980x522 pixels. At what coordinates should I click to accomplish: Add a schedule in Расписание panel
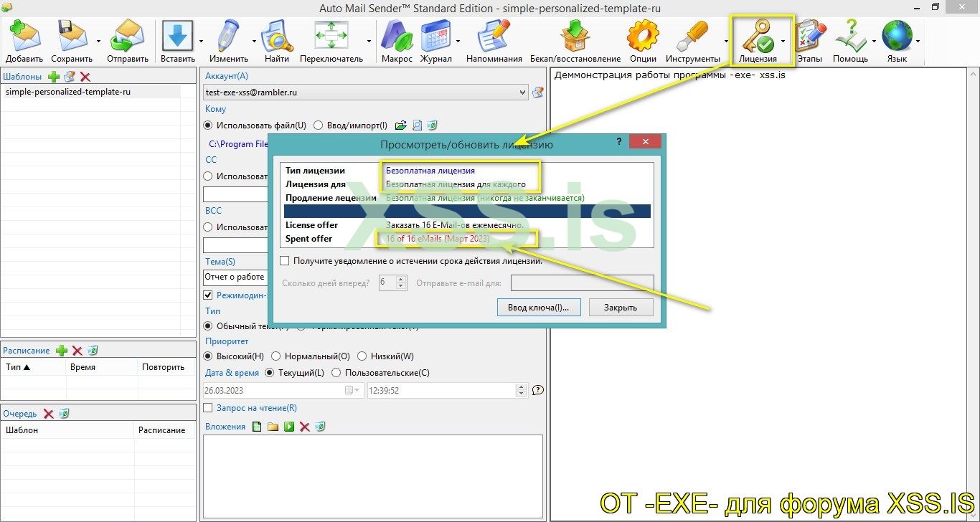pos(62,351)
